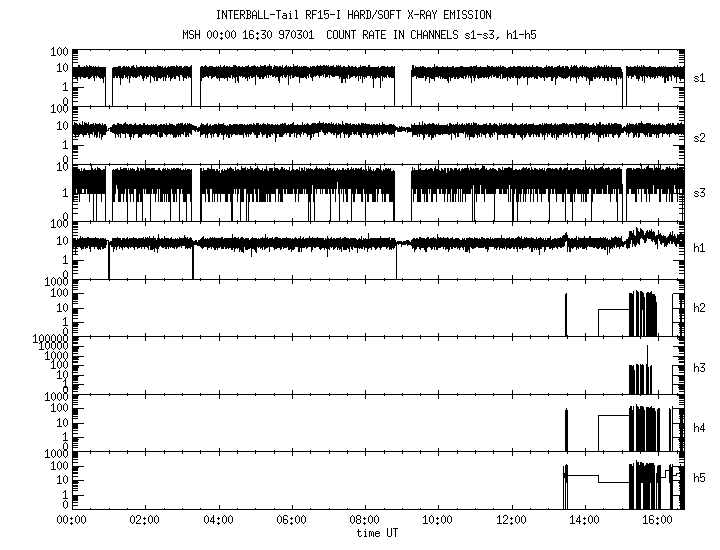
Task: Click the h5 channel label
Action: click(x=699, y=479)
